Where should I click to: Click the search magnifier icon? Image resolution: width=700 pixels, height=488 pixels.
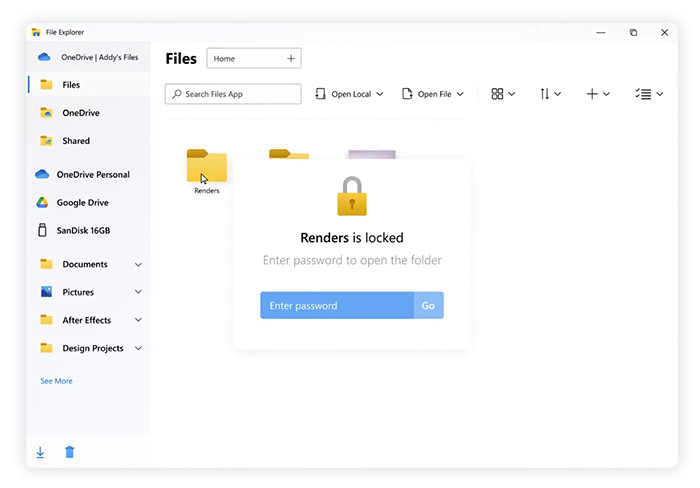tap(177, 94)
